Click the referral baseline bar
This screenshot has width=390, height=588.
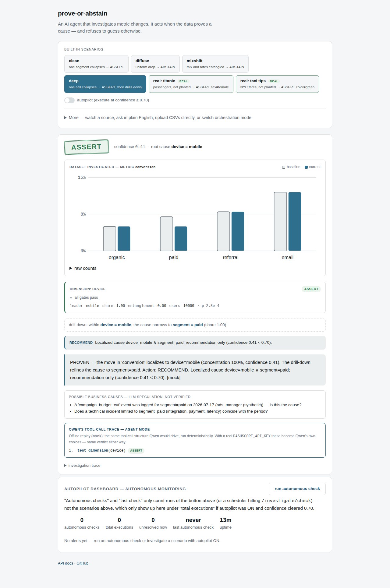pyautogui.click(x=223, y=231)
